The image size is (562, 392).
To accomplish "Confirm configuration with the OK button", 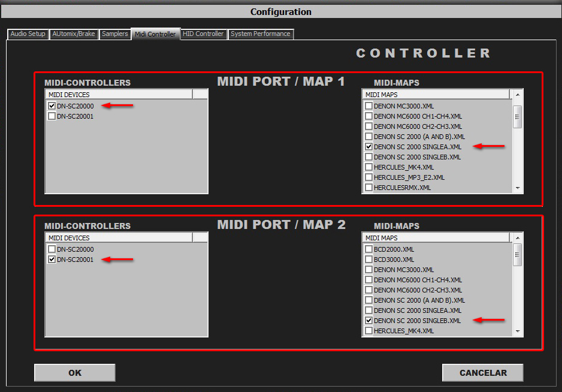I will pos(75,373).
